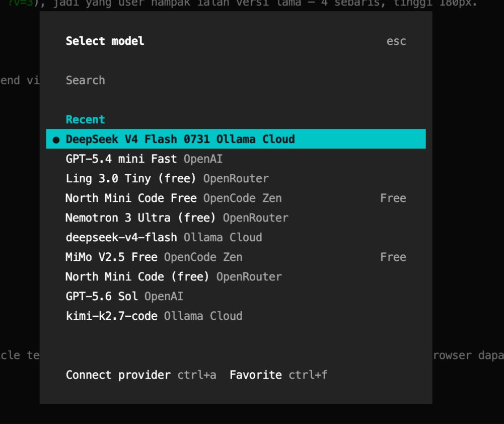504x424 pixels.
Task: Click the Recent section header
Action: (86, 119)
